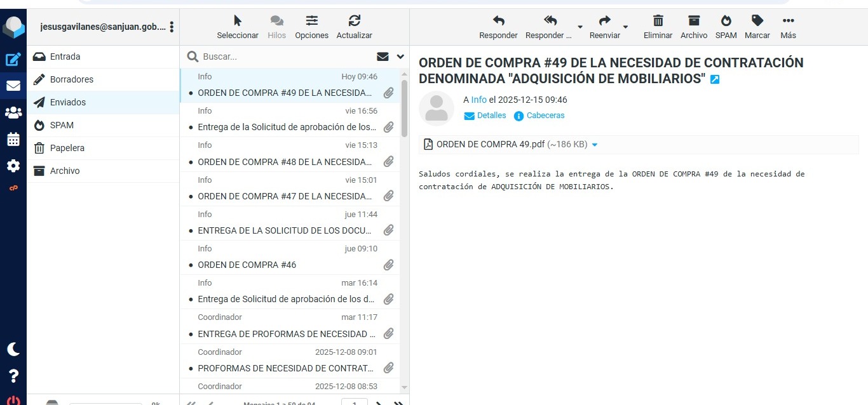This screenshot has height=405, width=868.
Task: Go to the Papelera folder
Action: click(x=67, y=148)
